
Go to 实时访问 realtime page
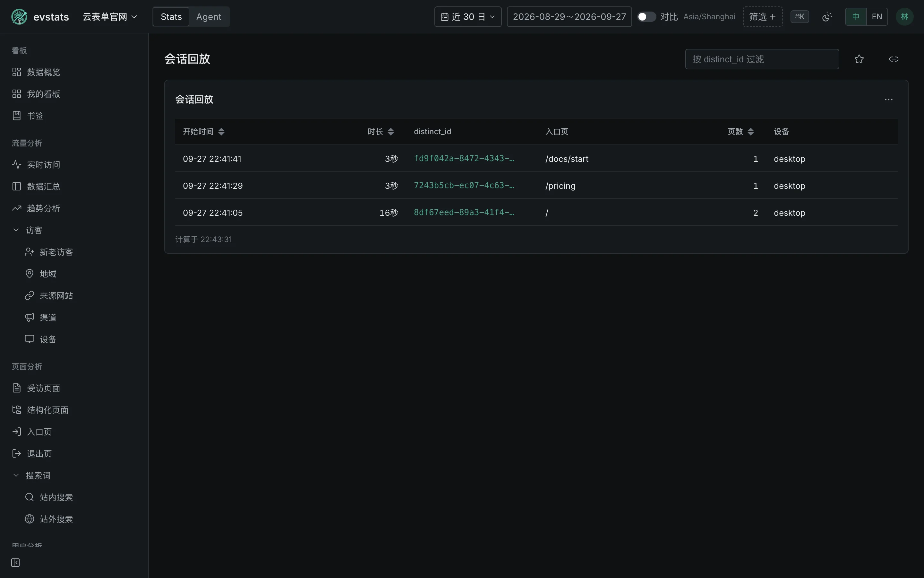point(74,165)
